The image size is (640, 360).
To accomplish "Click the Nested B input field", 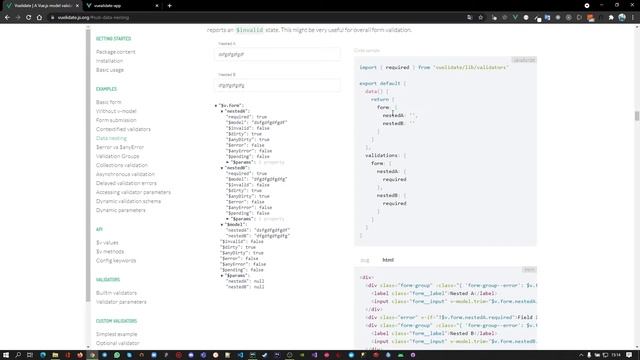I will (278, 85).
